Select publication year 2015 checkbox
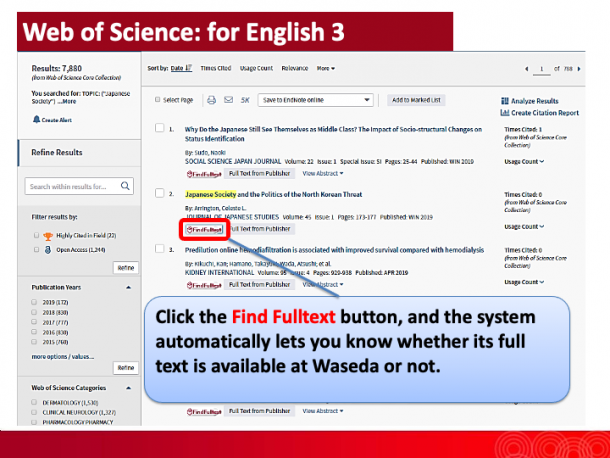610x458 pixels. click(34, 342)
